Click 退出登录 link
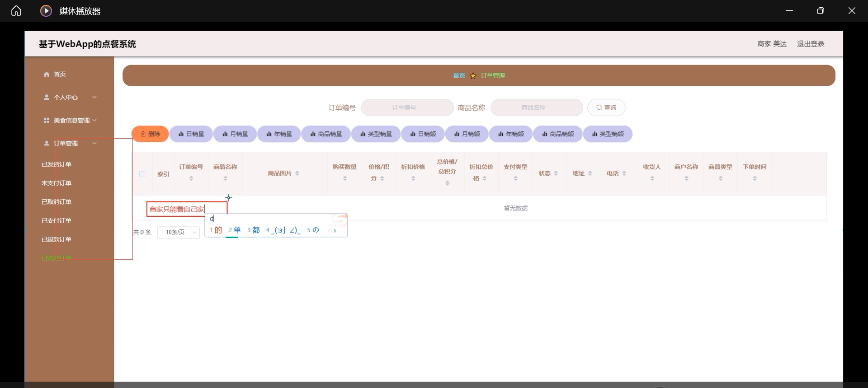 (x=811, y=44)
